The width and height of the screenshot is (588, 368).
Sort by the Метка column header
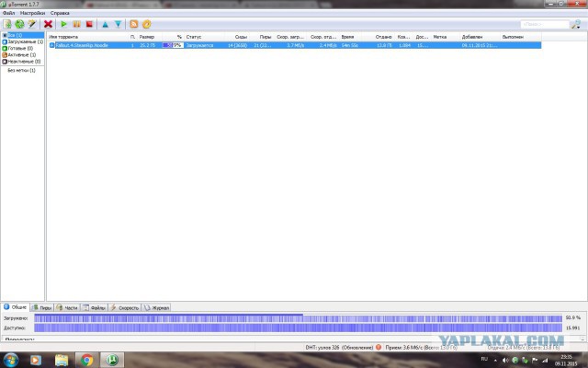coord(440,37)
